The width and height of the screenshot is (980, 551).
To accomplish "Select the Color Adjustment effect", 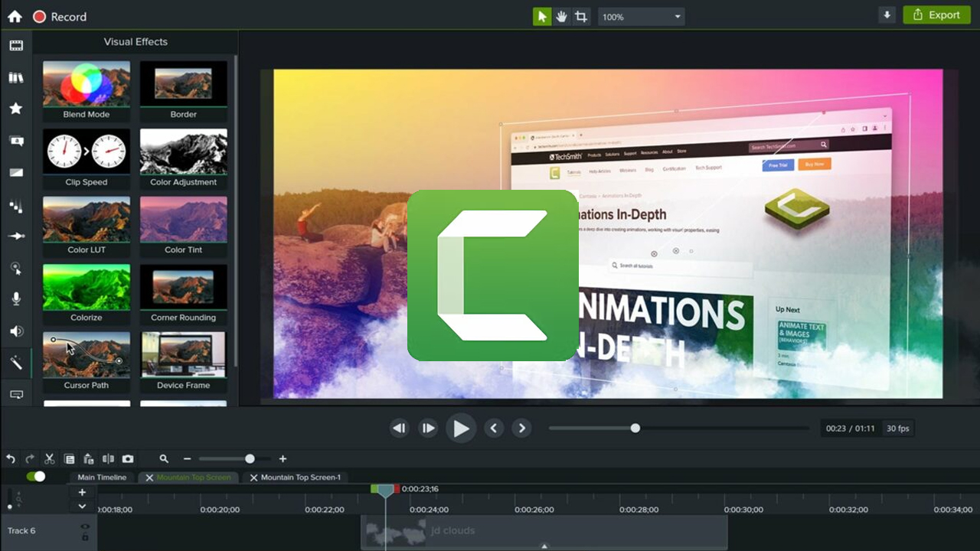I will [184, 158].
